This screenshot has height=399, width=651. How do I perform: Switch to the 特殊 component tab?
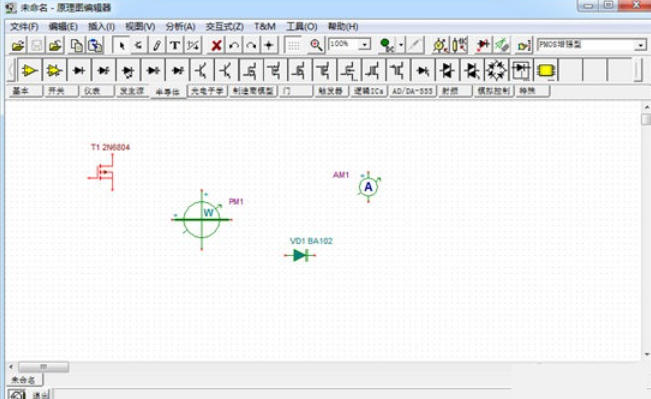[533, 91]
